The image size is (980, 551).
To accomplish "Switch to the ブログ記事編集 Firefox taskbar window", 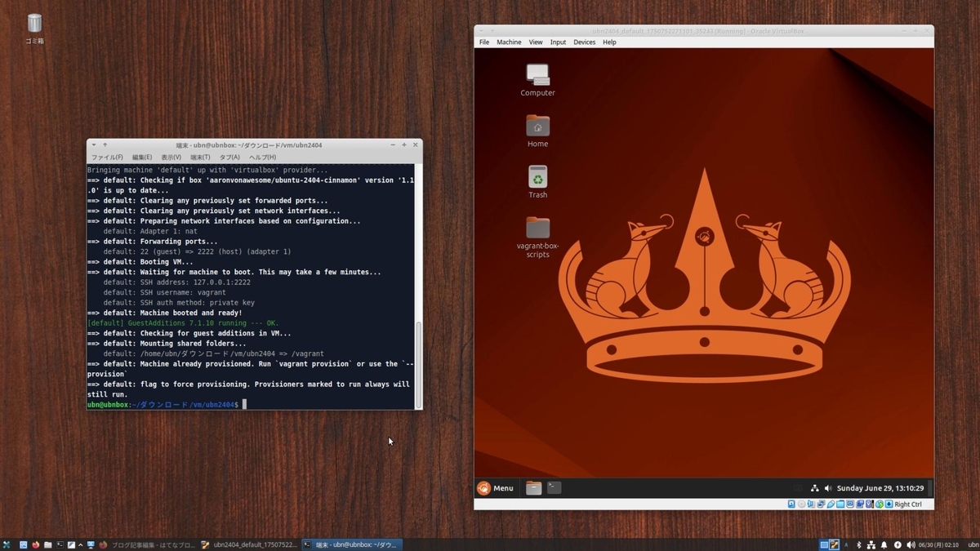I will click(147, 544).
